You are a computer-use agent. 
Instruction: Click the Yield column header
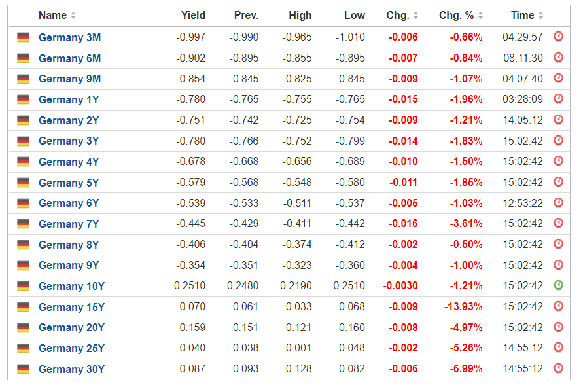(193, 16)
